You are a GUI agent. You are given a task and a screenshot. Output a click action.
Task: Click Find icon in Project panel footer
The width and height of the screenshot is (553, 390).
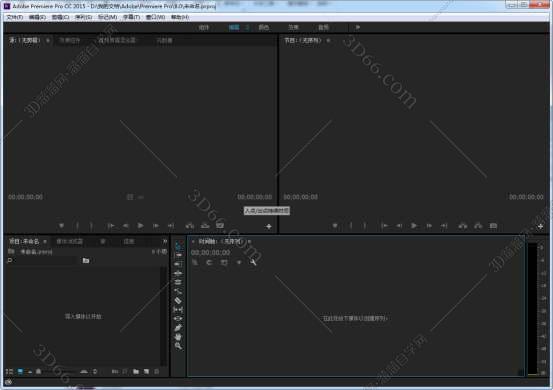125,371
